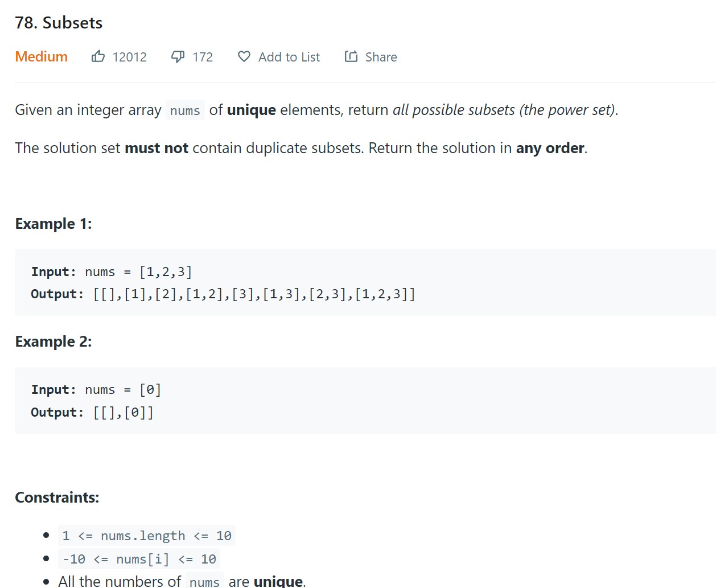Click the Example 1 input line [1,2,3]
716x588 pixels.
pos(112,272)
